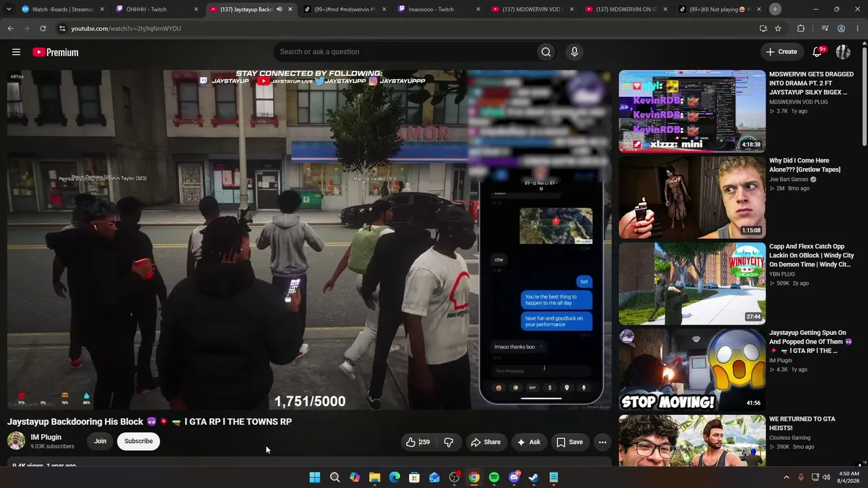Open the taskbar clock and calendar
The width and height of the screenshot is (868, 488).
pos(849,477)
